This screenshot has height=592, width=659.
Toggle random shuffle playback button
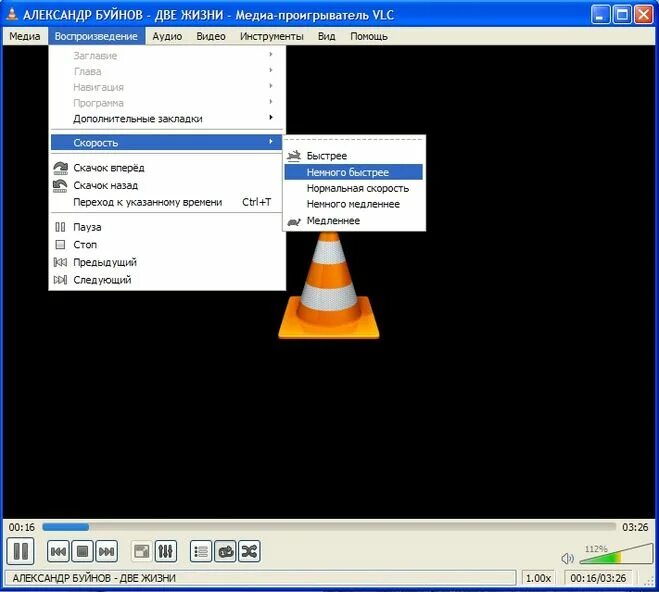(x=249, y=551)
